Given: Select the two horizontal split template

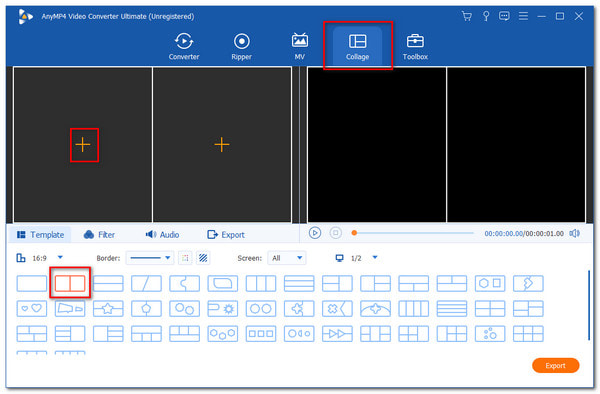Looking at the screenshot, I should tap(108, 283).
